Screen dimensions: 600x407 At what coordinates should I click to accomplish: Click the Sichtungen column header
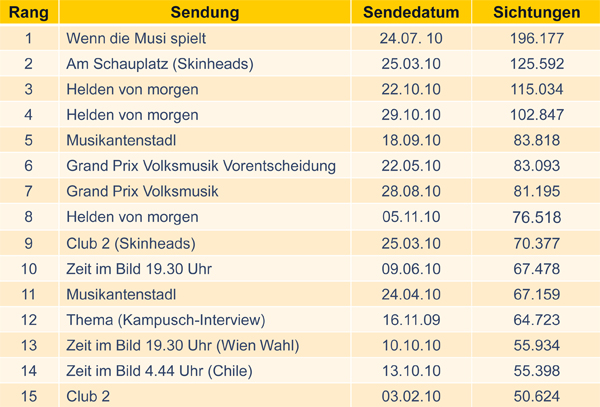point(537,13)
